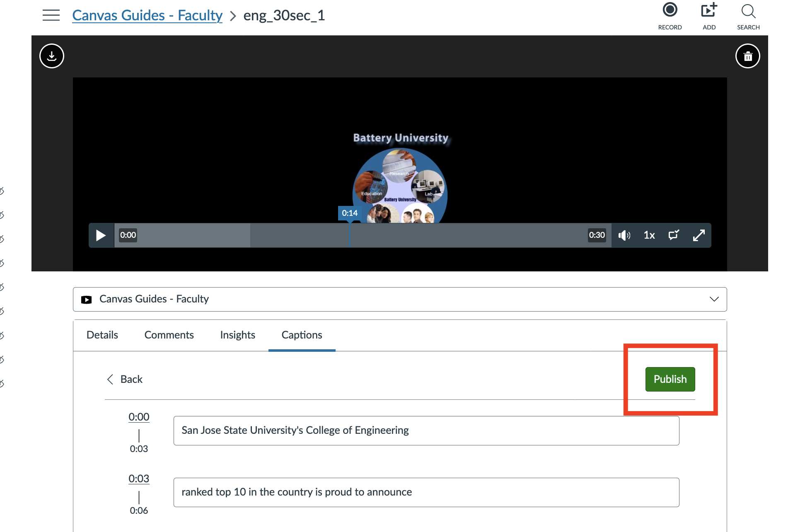This screenshot has height=532, width=793.
Task: Select the Insights tab
Action: pyautogui.click(x=237, y=335)
